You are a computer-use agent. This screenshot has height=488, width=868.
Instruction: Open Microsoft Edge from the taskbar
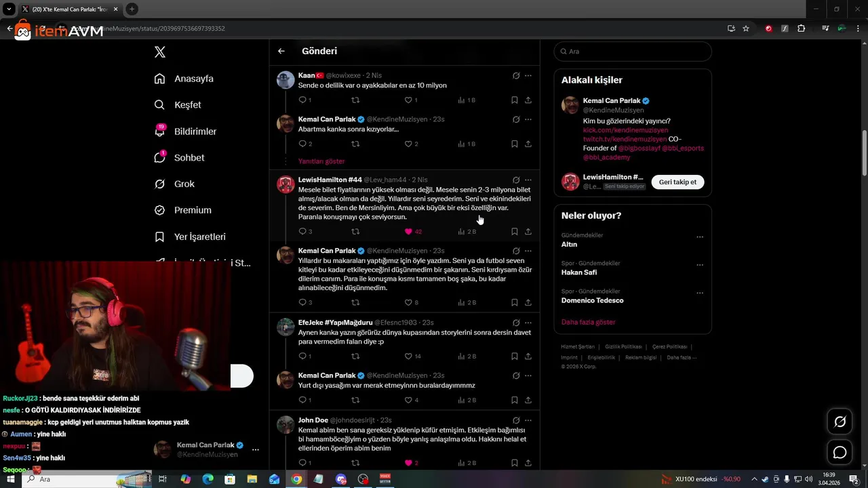pos(208,479)
